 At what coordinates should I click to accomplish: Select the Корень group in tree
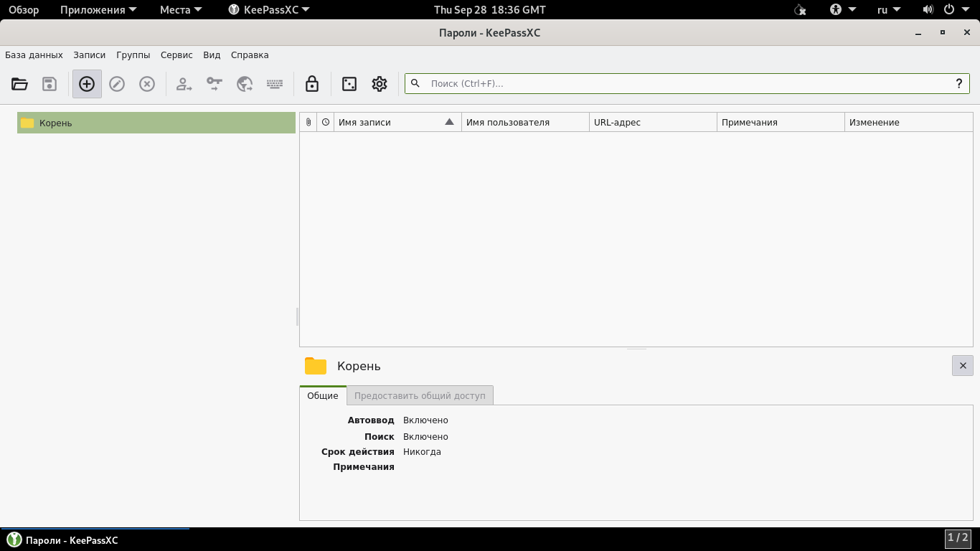(56, 123)
